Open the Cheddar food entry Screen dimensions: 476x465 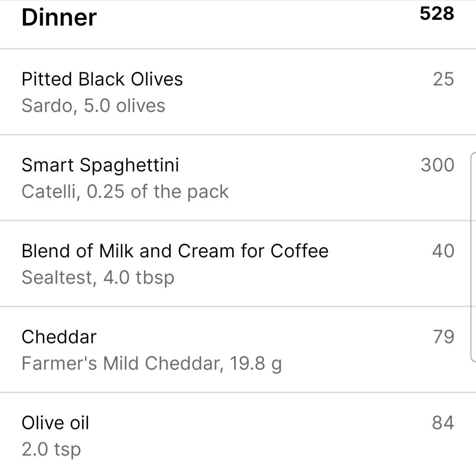pyautogui.click(x=59, y=337)
